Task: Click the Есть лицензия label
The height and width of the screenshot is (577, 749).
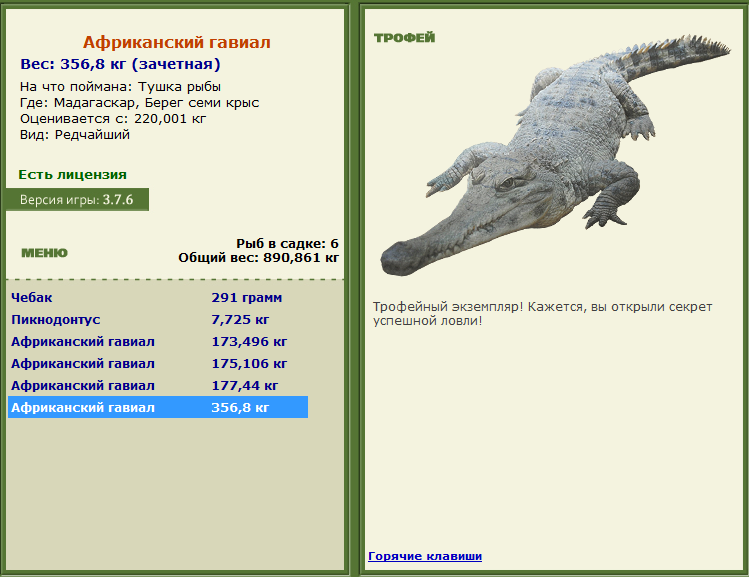Action: tap(73, 175)
